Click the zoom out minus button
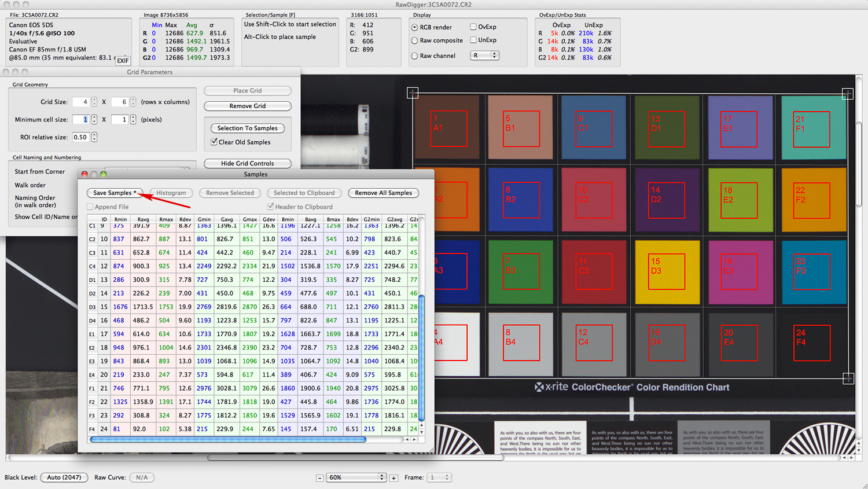 [x=319, y=478]
